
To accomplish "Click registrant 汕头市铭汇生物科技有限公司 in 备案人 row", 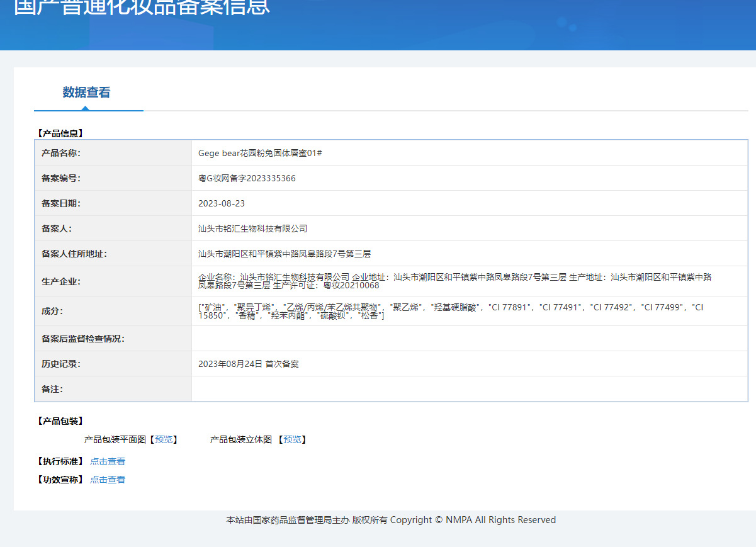I will tap(253, 228).
